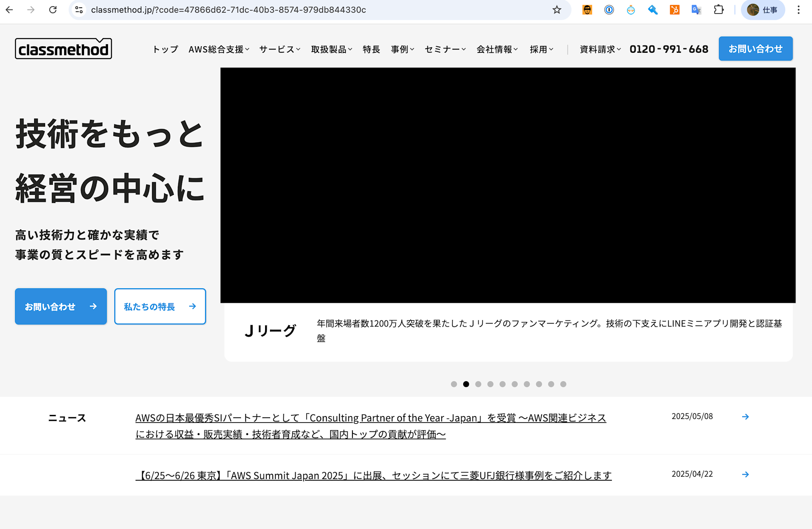Viewport: 812px width, 529px height.
Task: Click the date 2025/05/08
Action: pyautogui.click(x=692, y=416)
